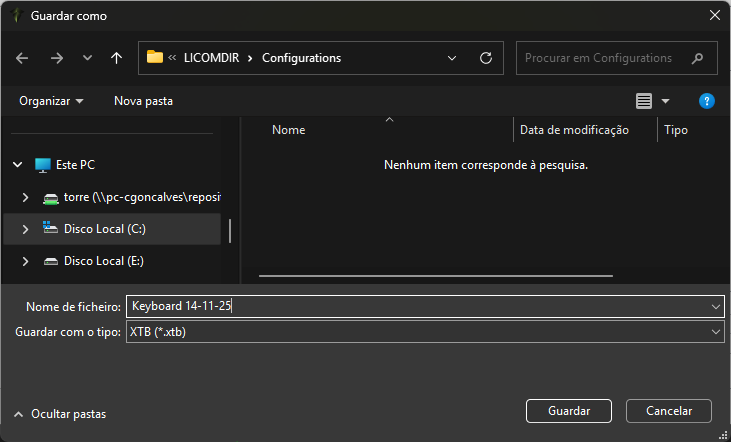Click the view layout icon

644,101
